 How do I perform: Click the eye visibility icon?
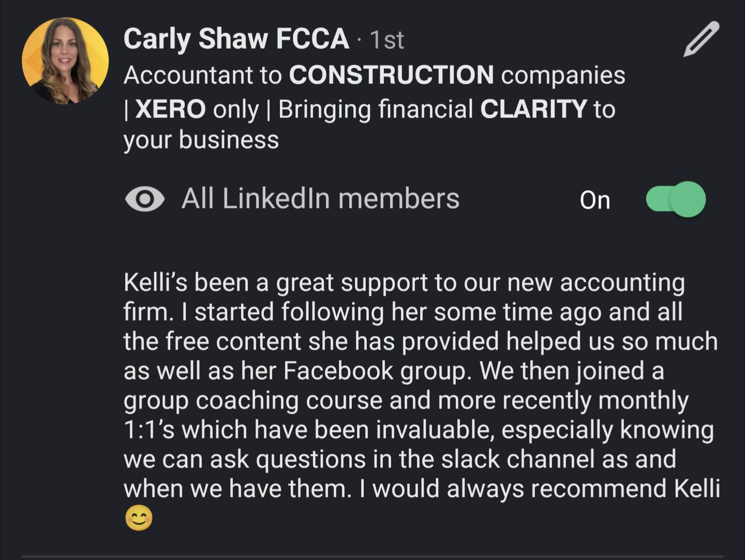click(x=144, y=199)
